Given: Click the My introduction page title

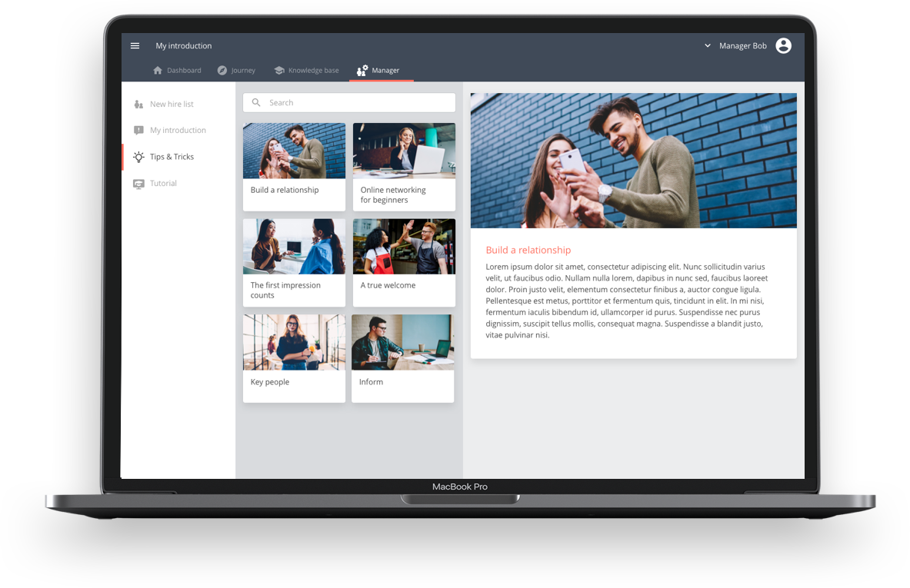Looking at the screenshot, I should (x=183, y=46).
